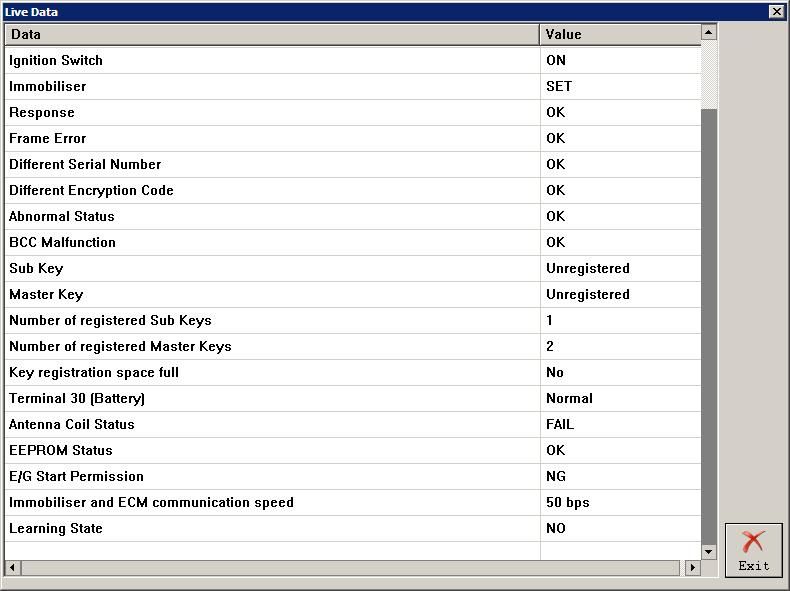The height and width of the screenshot is (591, 790).
Task: Select Number of registered Master Keys row
Action: coord(353,347)
